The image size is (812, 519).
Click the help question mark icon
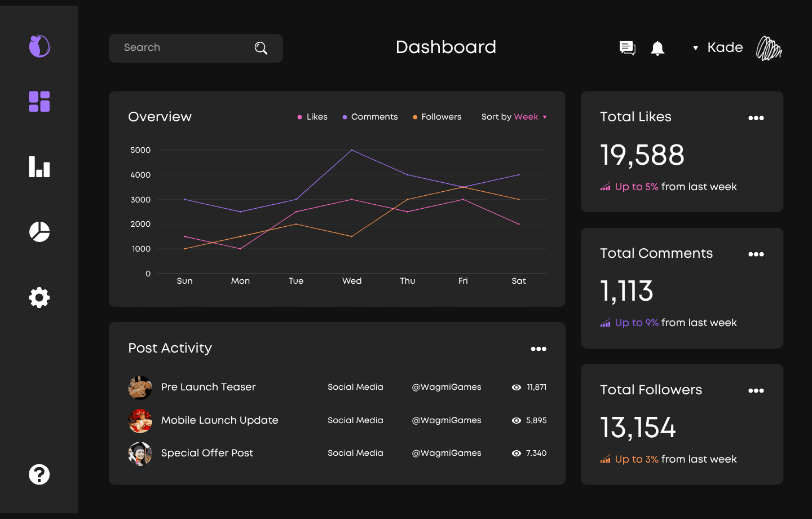[39, 474]
